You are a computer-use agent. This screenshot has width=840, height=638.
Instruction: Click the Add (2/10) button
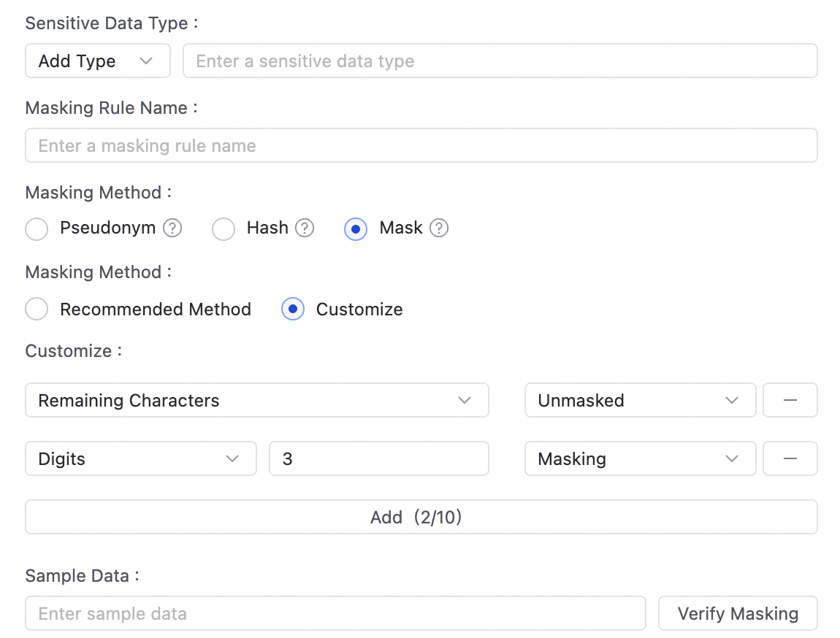[x=421, y=517]
